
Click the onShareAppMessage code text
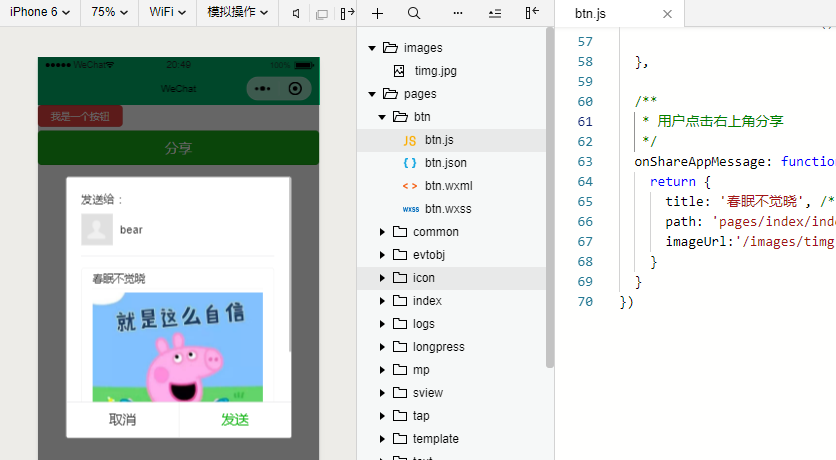(701, 162)
